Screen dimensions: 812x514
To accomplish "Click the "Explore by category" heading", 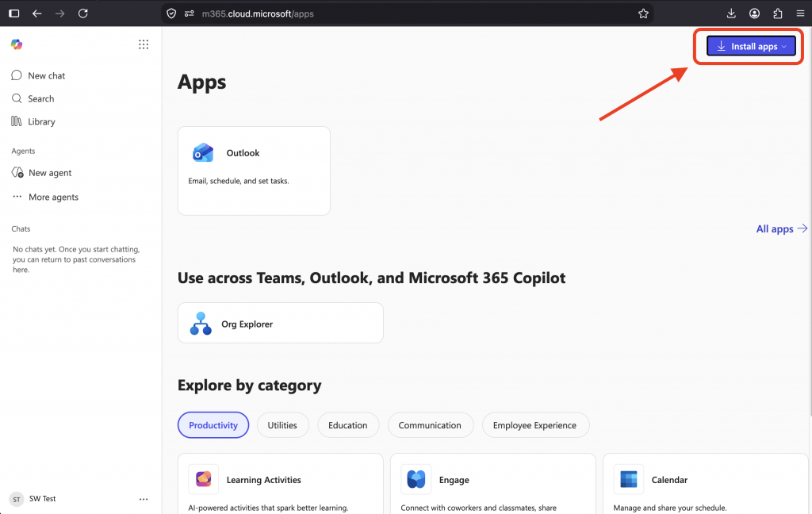I will 249,385.
